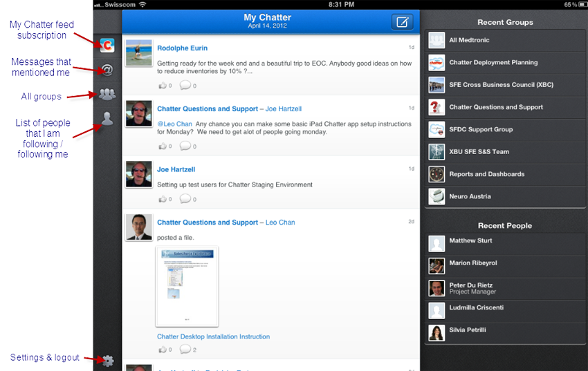Like Rodolphe Eurin's post
588x371 pixels.
(x=164, y=86)
